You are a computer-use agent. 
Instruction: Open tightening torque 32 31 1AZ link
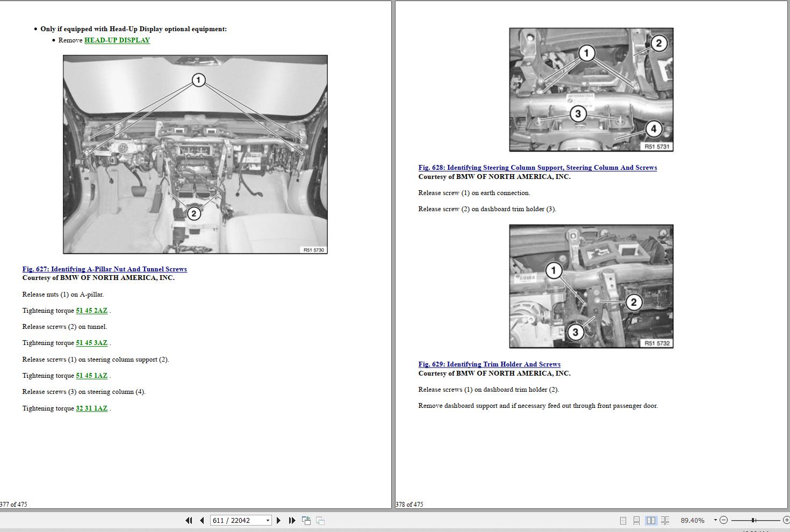92,408
